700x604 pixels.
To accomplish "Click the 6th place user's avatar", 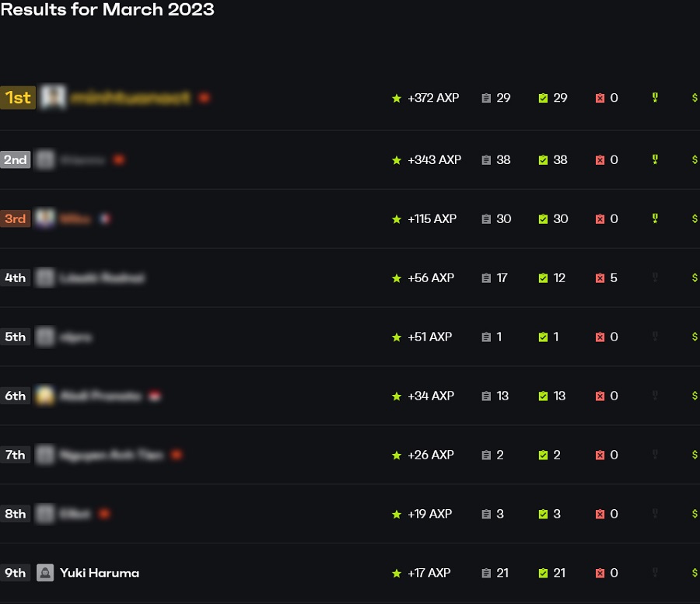I will pos(45,396).
